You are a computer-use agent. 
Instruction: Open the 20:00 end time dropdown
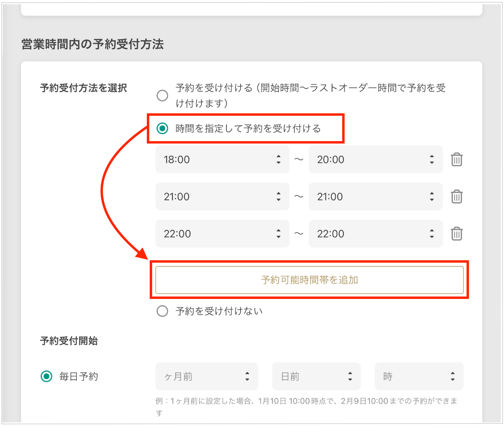375,159
